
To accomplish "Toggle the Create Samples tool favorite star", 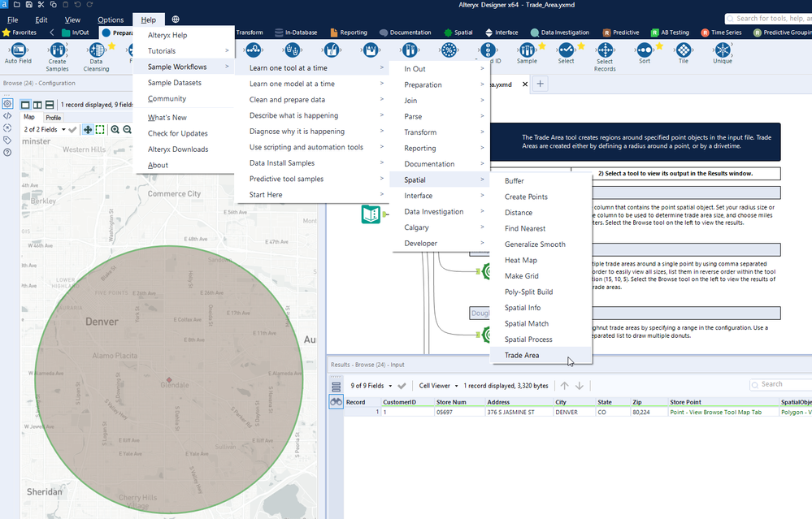I will click(x=72, y=47).
